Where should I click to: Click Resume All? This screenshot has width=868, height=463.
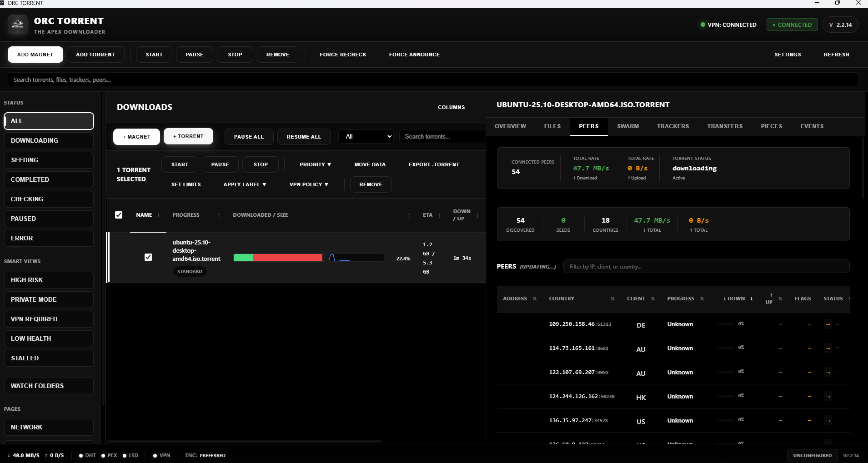click(304, 137)
